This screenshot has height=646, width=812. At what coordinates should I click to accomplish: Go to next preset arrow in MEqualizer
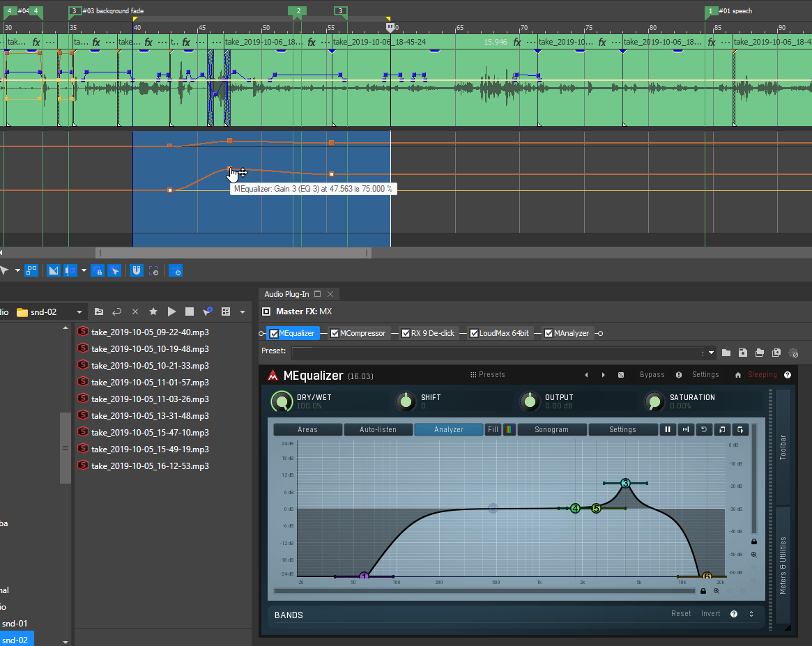[x=604, y=375]
